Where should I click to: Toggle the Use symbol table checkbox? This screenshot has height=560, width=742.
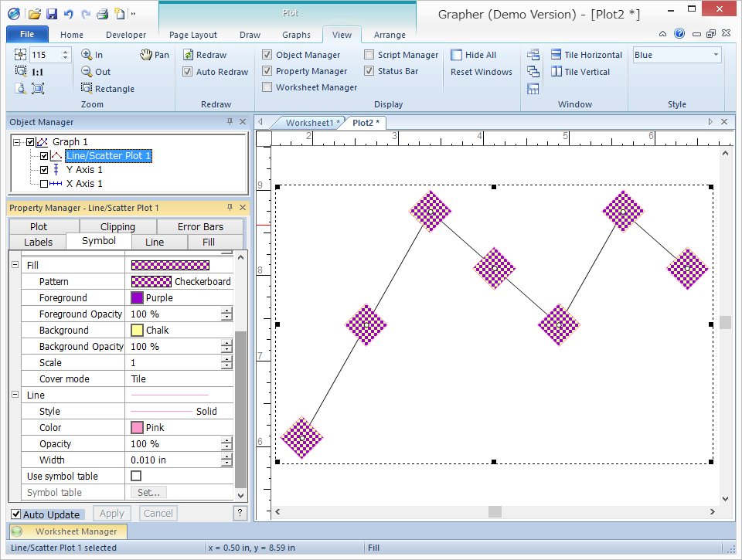pyautogui.click(x=136, y=476)
